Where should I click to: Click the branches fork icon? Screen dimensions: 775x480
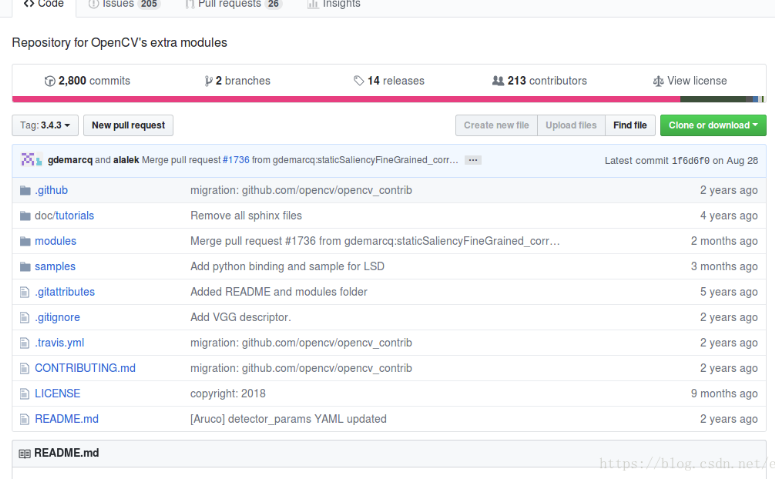(x=209, y=81)
